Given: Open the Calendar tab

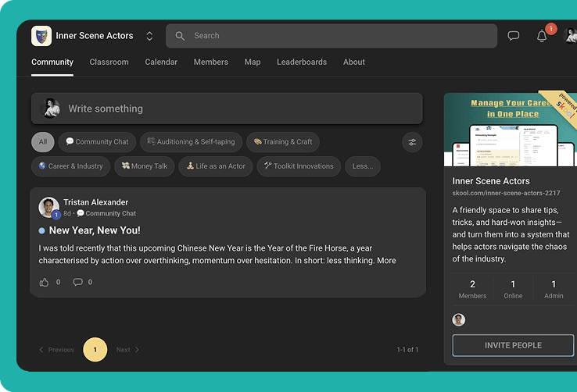Looking at the screenshot, I should (x=161, y=62).
